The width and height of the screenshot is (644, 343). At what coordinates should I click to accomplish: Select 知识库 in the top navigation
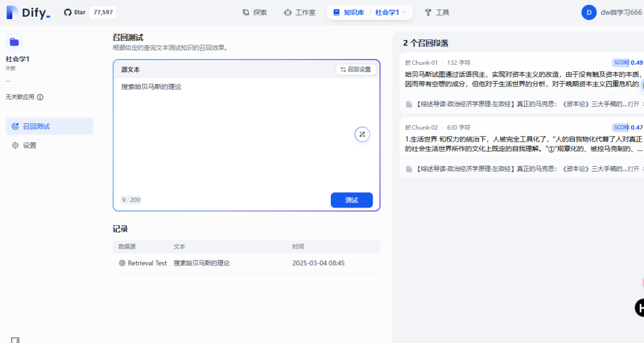[x=348, y=13]
